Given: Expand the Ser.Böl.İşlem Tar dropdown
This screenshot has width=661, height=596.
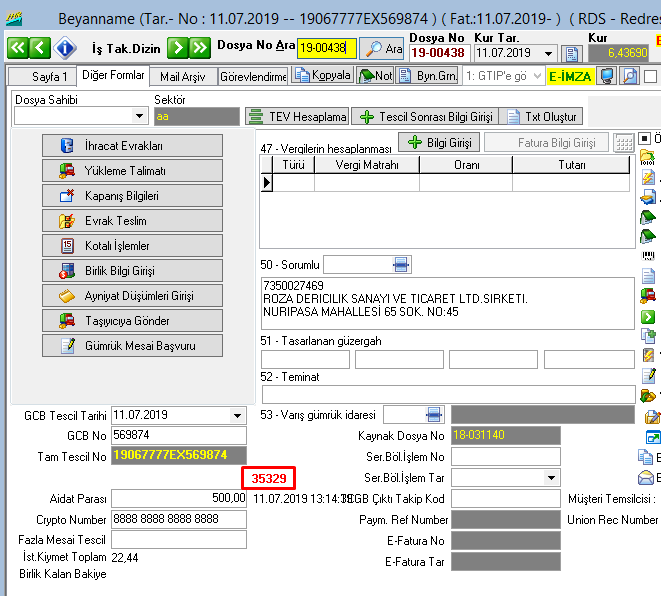Looking at the screenshot, I should (x=551, y=478).
